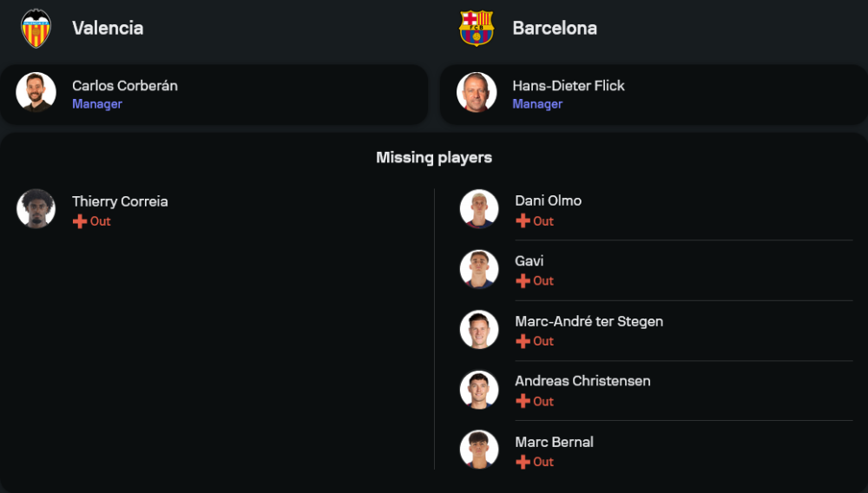Click Marc-André ter Stegen's avatar
868x493 pixels.
(x=479, y=330)
